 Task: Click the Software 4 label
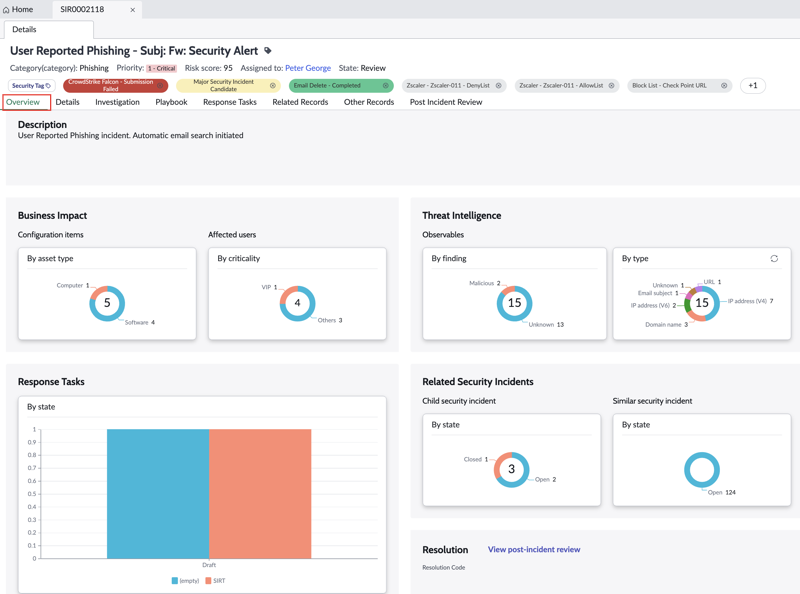tap(140, 323)
